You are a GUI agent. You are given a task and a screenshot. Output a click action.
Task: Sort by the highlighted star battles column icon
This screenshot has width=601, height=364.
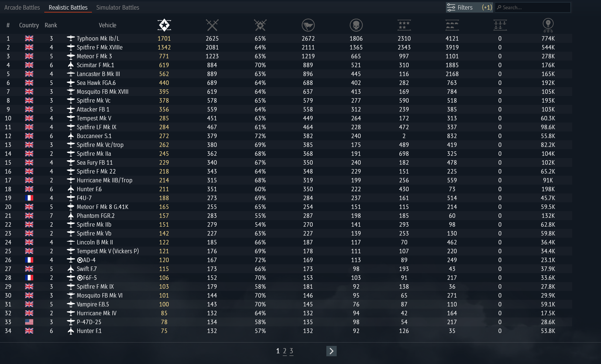[164, 25]
